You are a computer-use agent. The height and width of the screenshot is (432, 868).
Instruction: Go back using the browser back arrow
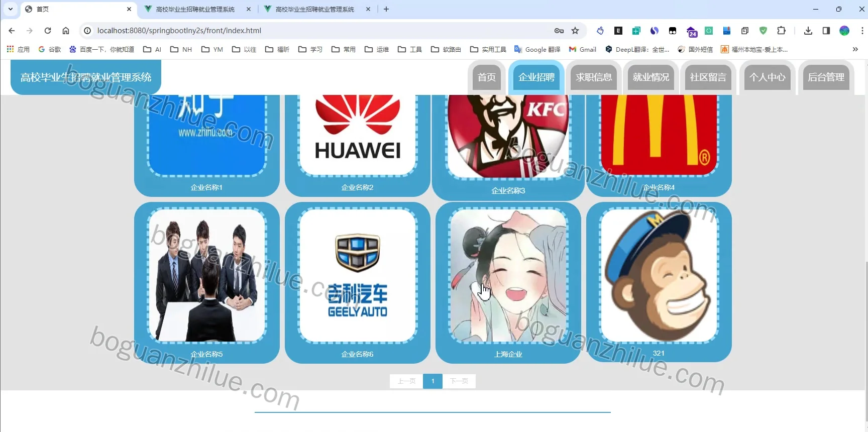12,31
